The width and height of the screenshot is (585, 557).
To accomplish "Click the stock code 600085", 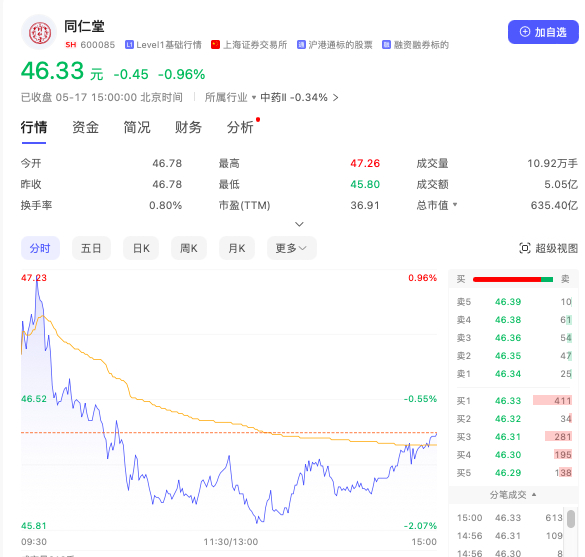I will point(98,45).
